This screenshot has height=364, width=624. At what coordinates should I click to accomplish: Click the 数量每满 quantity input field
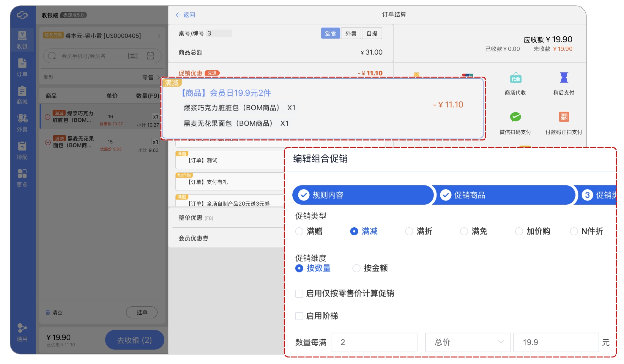point(374,342)
